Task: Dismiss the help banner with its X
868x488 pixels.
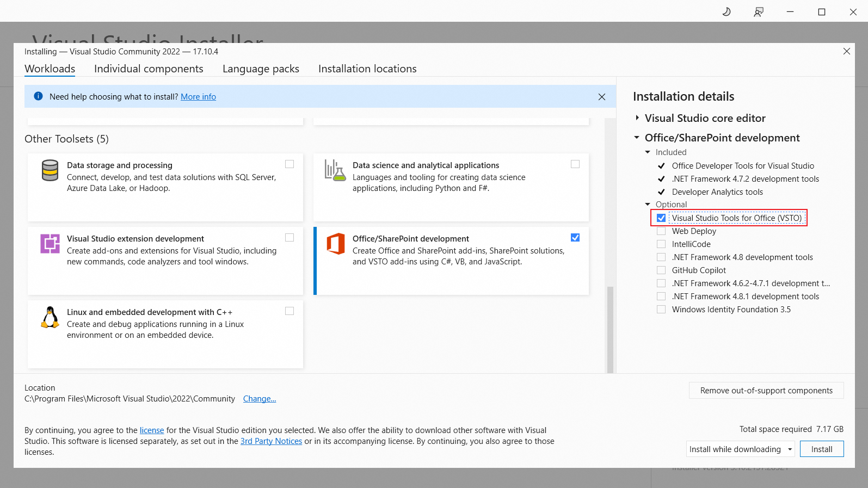Action: 602,97
